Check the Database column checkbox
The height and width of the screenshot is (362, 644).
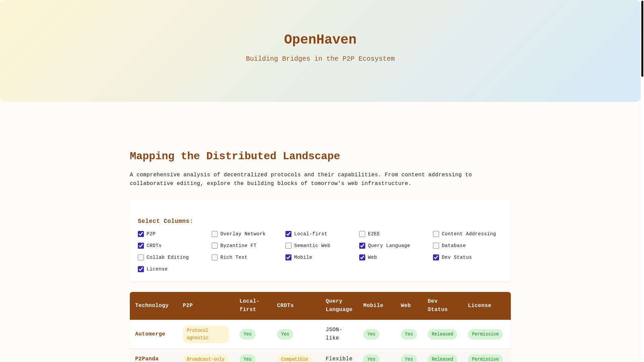tap(436, 246)
